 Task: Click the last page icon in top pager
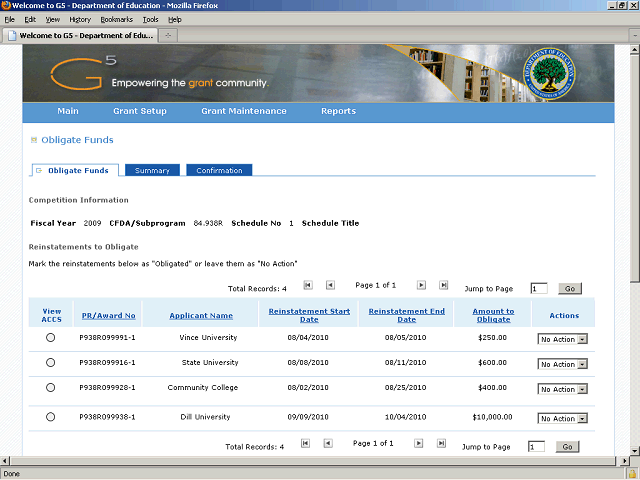[444, 285]
